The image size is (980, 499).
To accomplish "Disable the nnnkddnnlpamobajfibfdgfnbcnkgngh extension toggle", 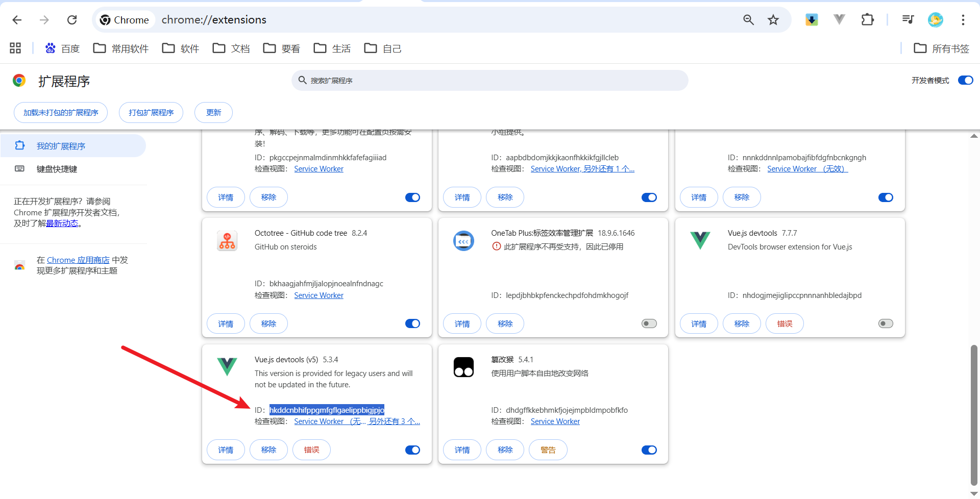I will pyautogui.click(x=886, y=197).
